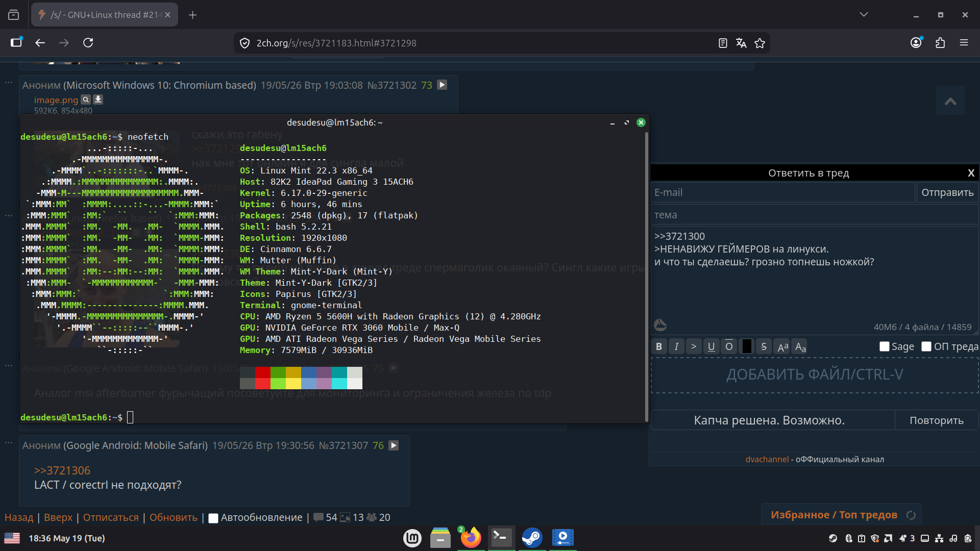Open options dots beside post №3721307
This screenshot has height=551, width=980.
9,442
